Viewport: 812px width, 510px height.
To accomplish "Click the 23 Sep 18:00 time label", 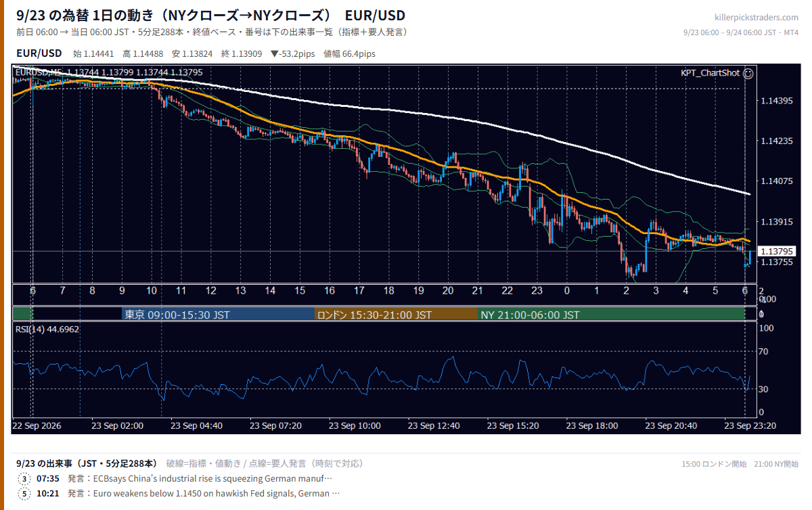I will click(x=593, y=425).
